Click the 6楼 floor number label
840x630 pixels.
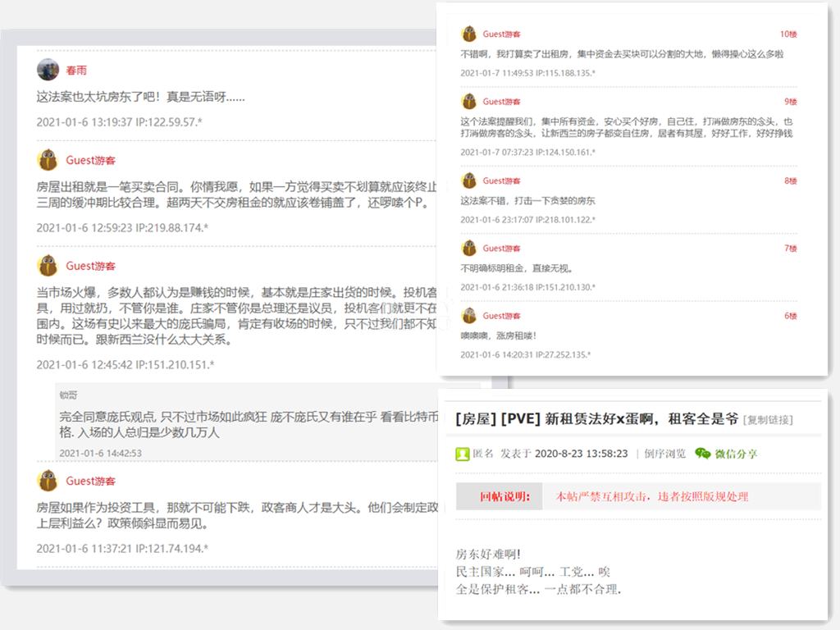point(791,316)
